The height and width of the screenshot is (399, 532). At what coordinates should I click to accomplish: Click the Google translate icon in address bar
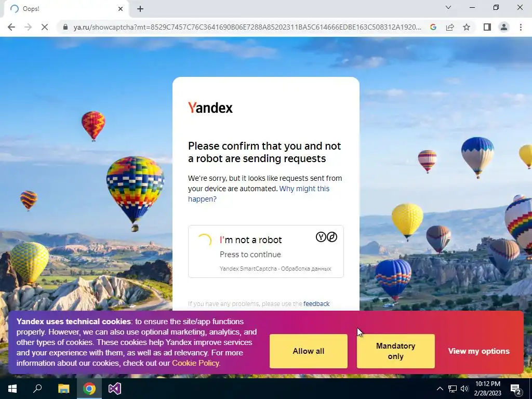click(x=433, y=27)
